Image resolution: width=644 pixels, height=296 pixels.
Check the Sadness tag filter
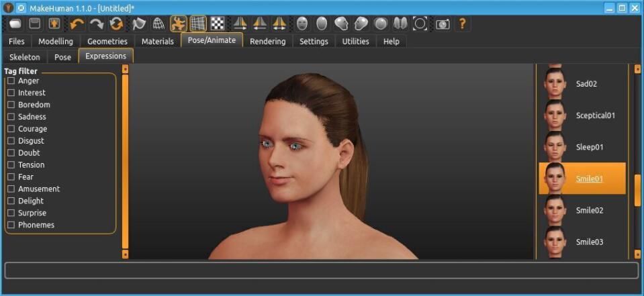tap(11, 117)
